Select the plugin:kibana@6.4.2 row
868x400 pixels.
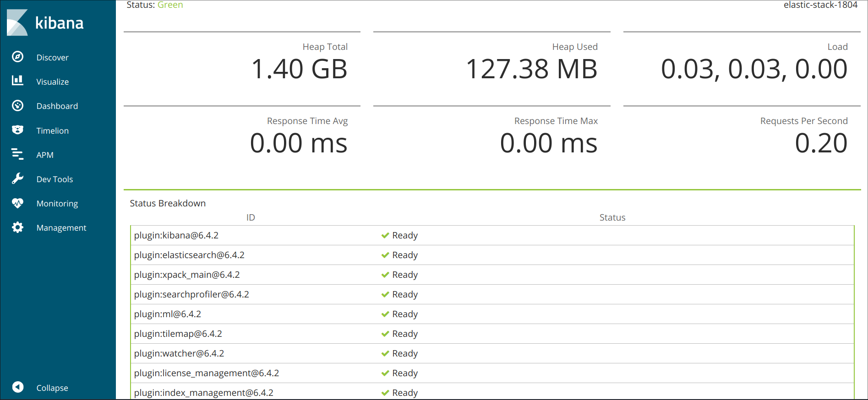(x=176, y=235)
